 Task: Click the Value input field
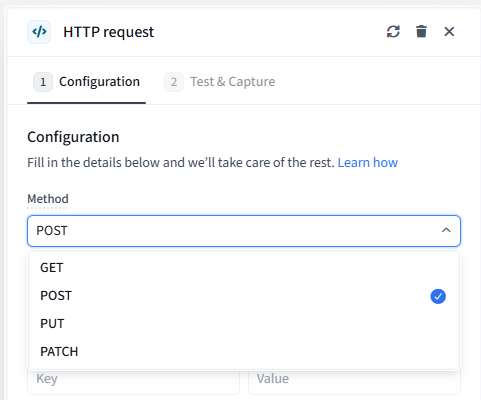coord(354,382)
